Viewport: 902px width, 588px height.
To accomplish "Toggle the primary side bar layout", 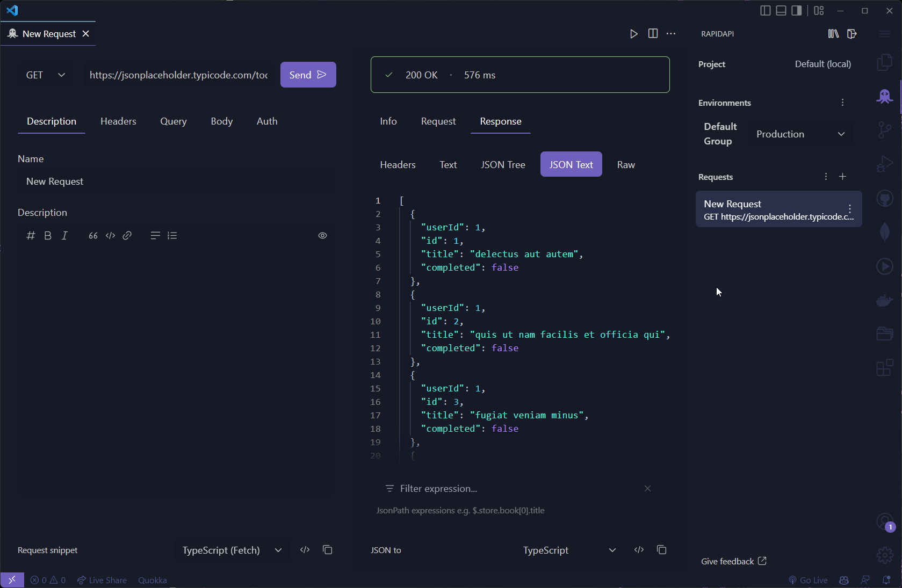I will coord(766,11).
